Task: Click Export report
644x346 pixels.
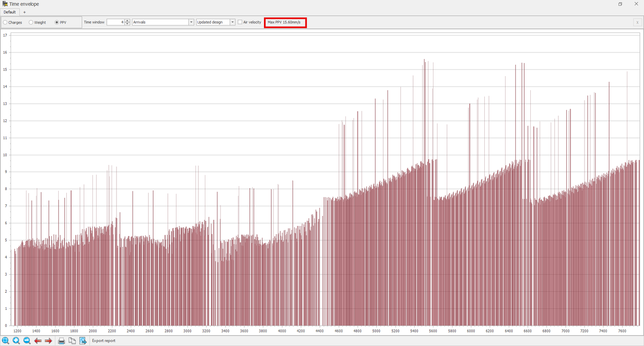Action: pos(103,341)
